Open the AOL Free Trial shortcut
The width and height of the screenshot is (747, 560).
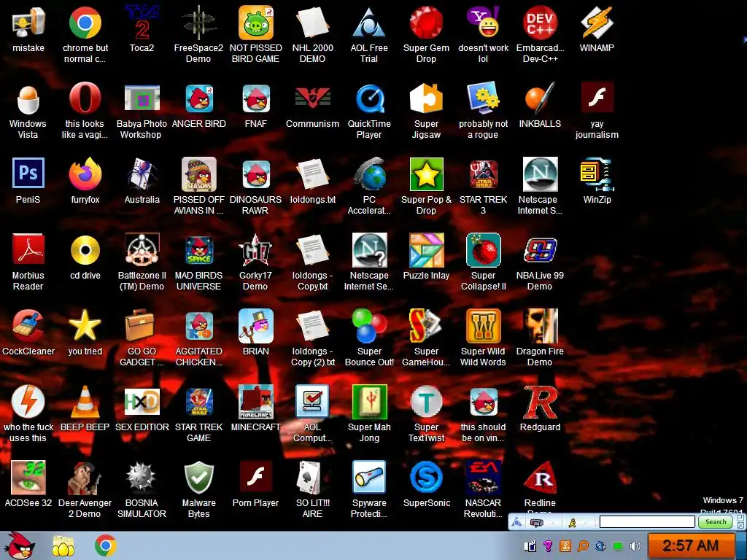(368, 23)
